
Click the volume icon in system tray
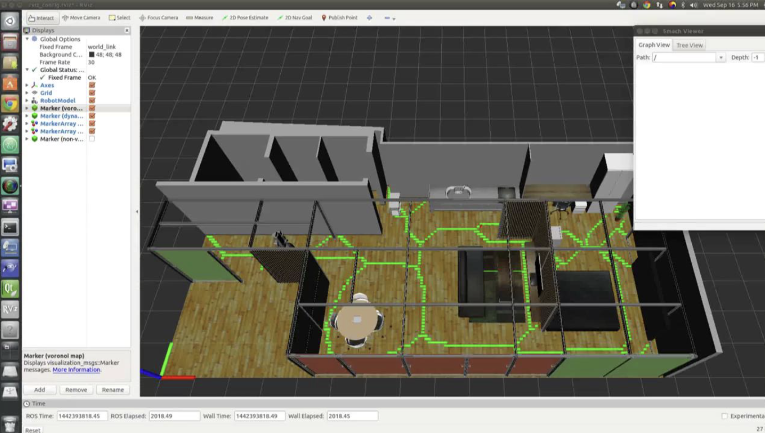tap(694, 5)
